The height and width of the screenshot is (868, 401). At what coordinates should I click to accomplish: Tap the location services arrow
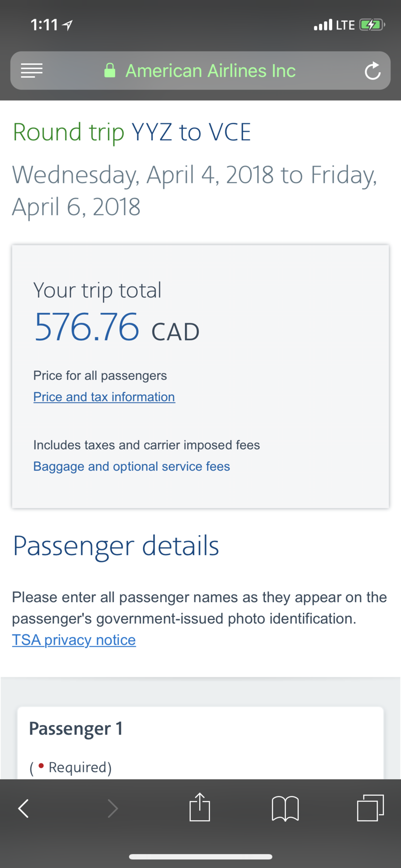pyautogui.click(x=68, y=25)
